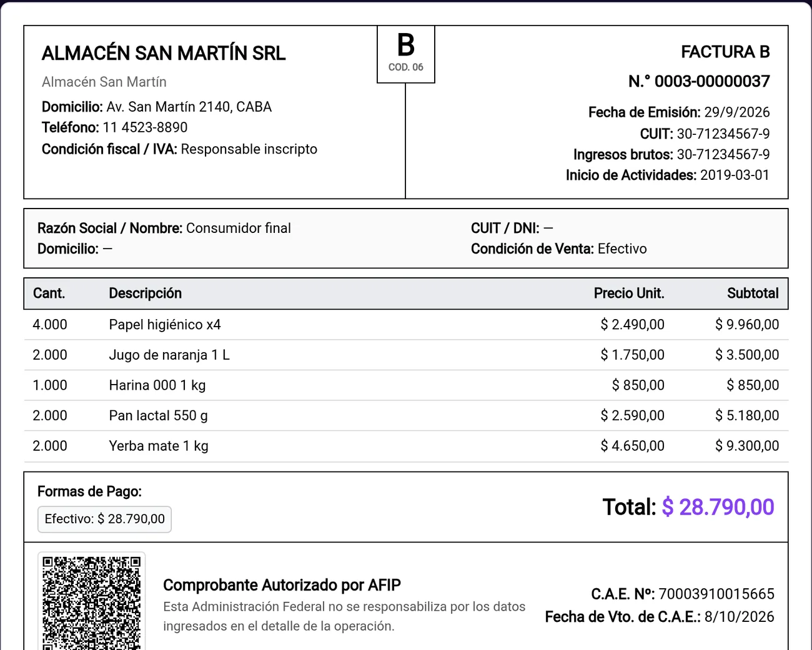Viewport: 812px width, 650px height.
Task: Click the Yerba mate 1 kg description
Action: pos(159,446)
